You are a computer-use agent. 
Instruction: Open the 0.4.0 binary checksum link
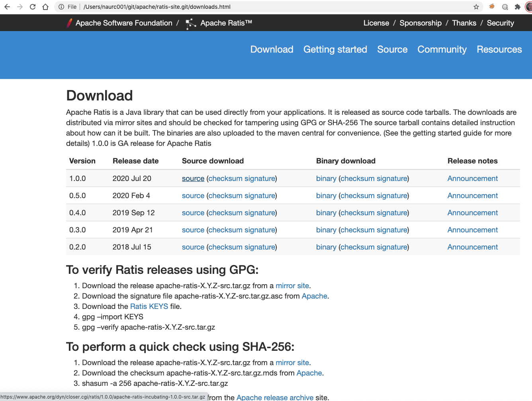pos(358,213)
